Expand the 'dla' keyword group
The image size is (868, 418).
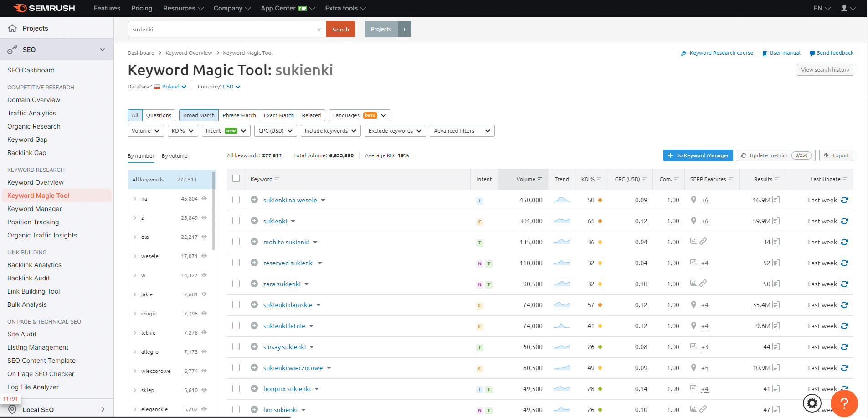tap(135, 237)
